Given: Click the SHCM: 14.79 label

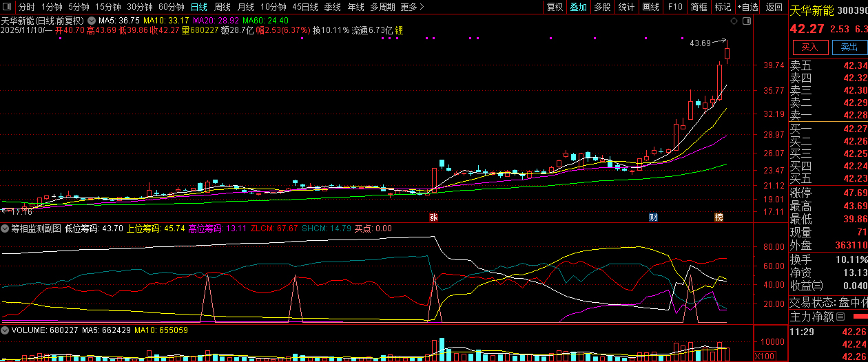Looking at the screenshot, I should (327, 228).
